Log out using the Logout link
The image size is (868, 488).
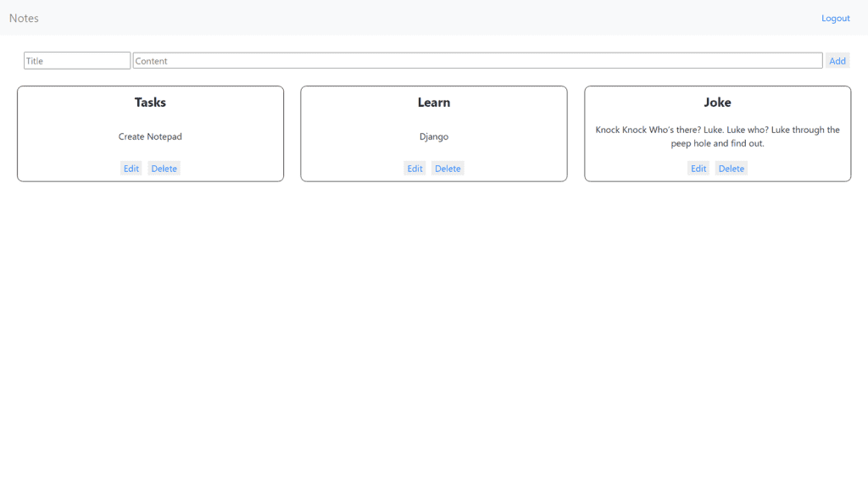pos(835,18)
